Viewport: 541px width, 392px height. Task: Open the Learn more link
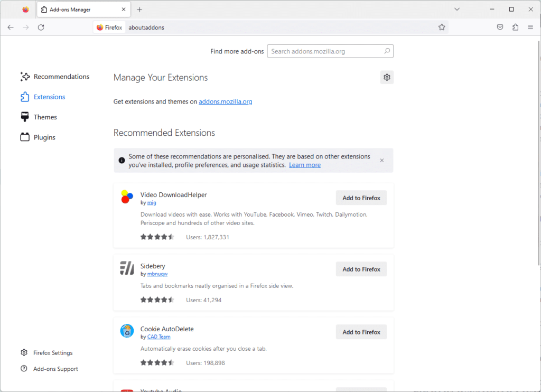(305, 165)
